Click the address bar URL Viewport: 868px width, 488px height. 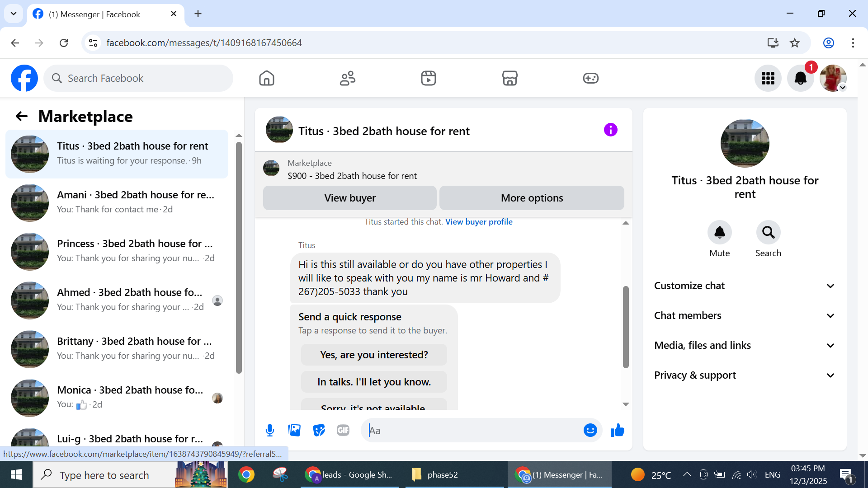[204, 43]
